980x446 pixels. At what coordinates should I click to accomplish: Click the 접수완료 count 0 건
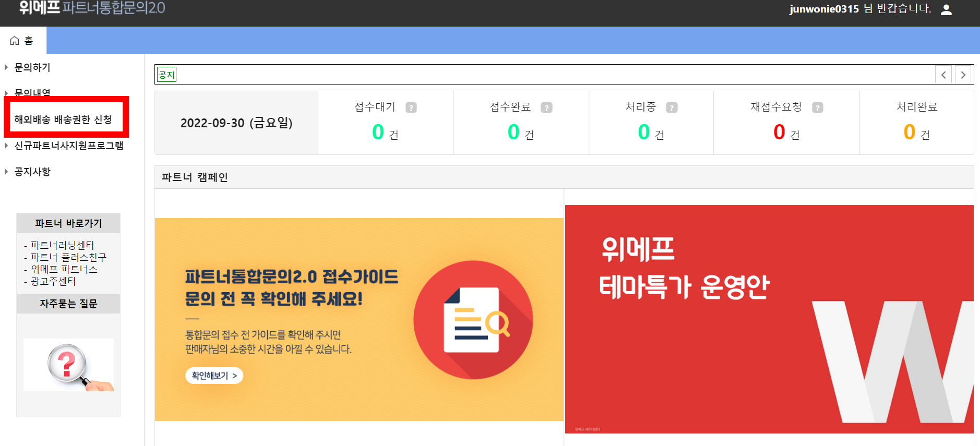pos(521,132)
